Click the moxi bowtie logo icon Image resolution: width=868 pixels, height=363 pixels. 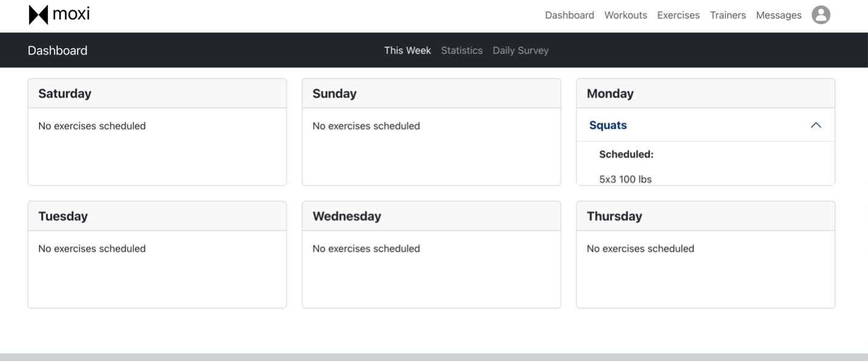38,15
